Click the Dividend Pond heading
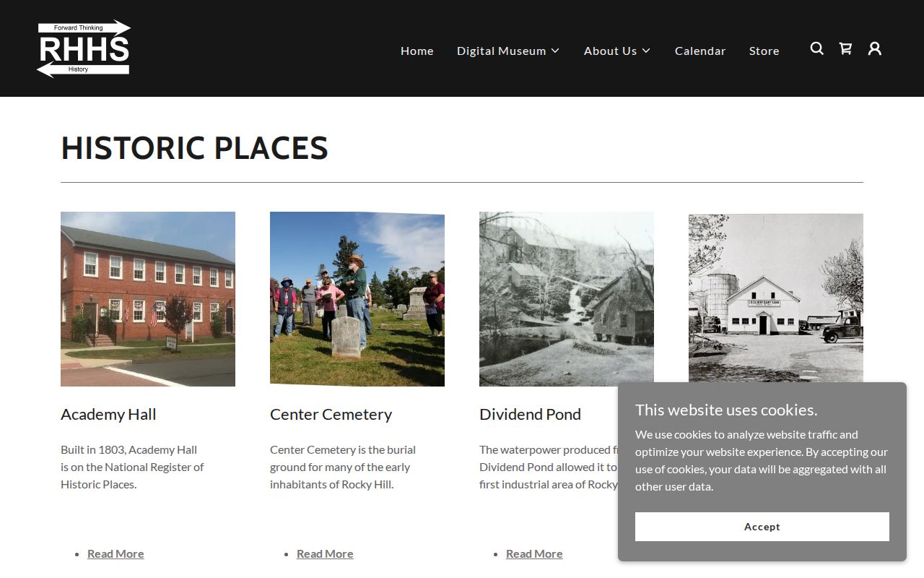 pos(530,414)
